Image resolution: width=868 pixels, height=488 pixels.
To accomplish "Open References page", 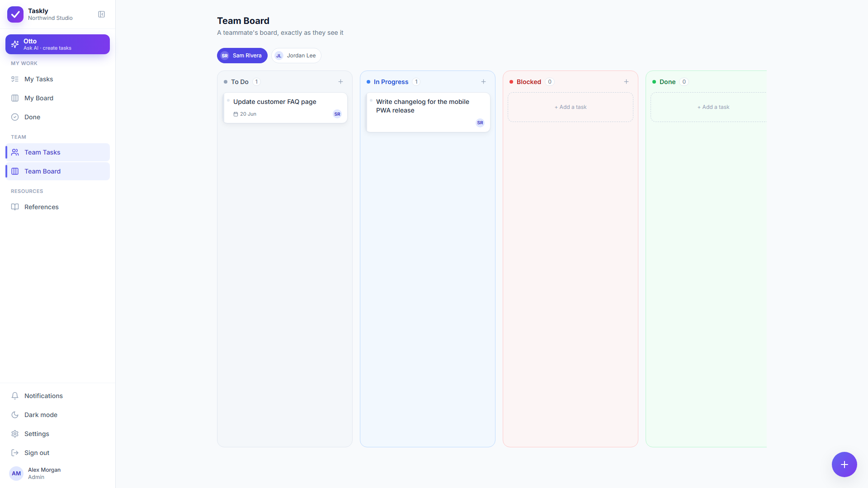I will [x=57, y=207].
